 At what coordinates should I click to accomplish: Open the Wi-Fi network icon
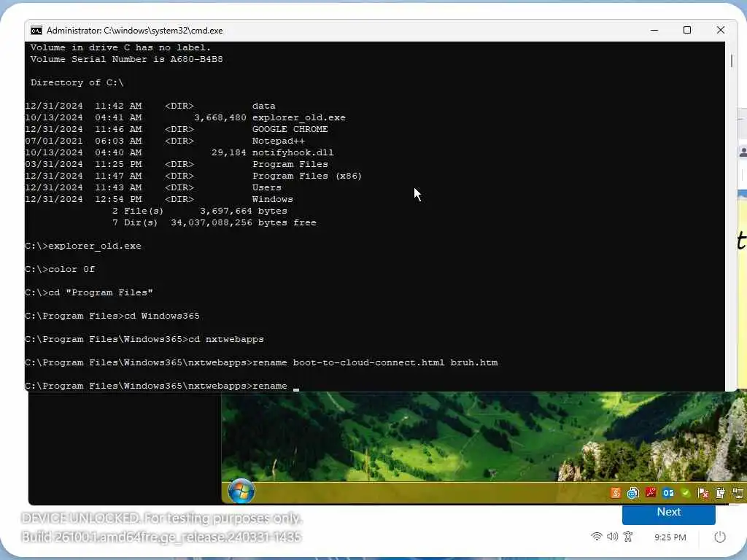tap(596, 537)
